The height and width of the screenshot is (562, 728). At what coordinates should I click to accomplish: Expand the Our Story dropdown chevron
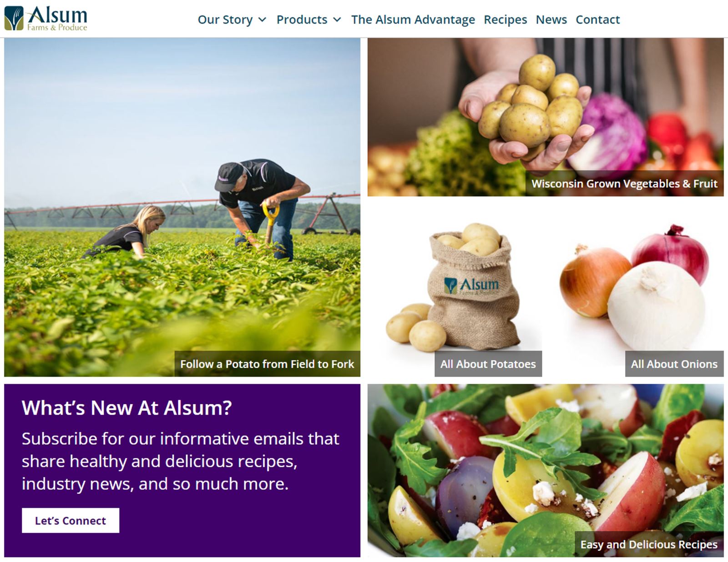262,20
